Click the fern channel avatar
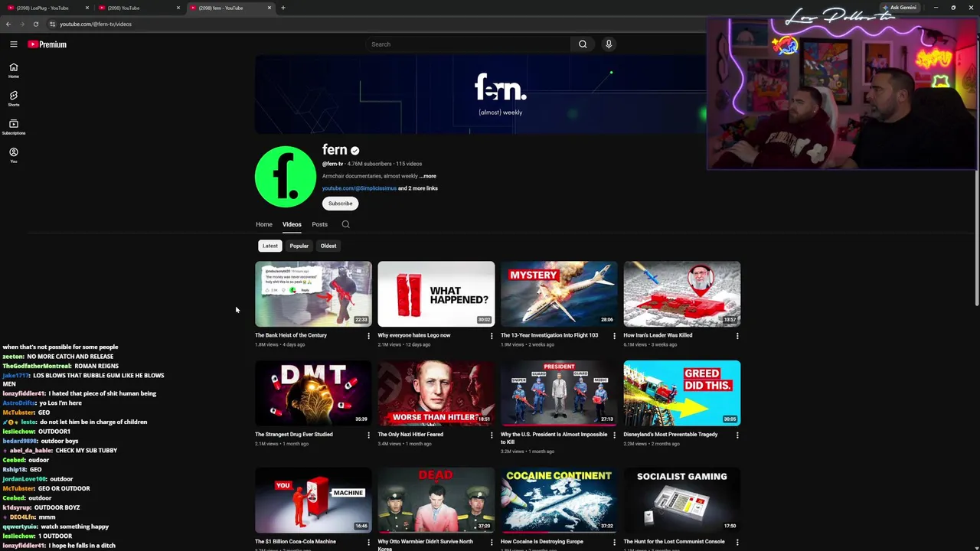Viewport: 980px width, 551px height. pos(286,176)
